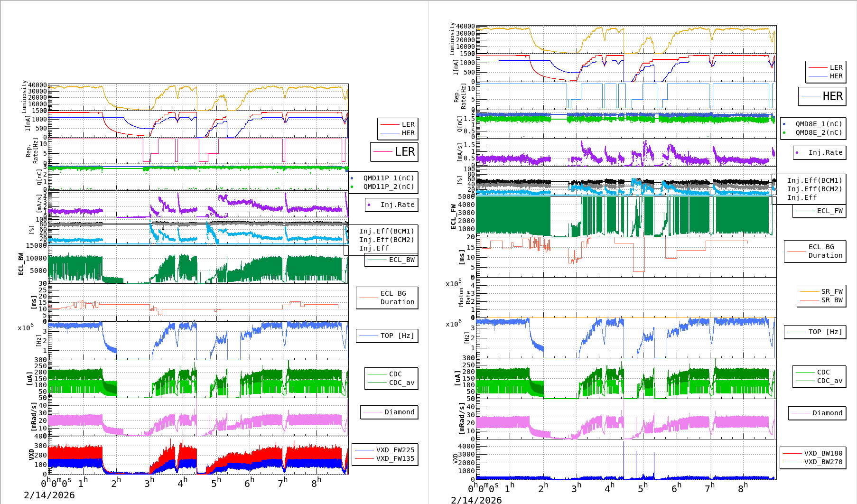Click the 2/14/2026 date under left plot
Viewport: 857px width, 504px height.
pos(49,495)
